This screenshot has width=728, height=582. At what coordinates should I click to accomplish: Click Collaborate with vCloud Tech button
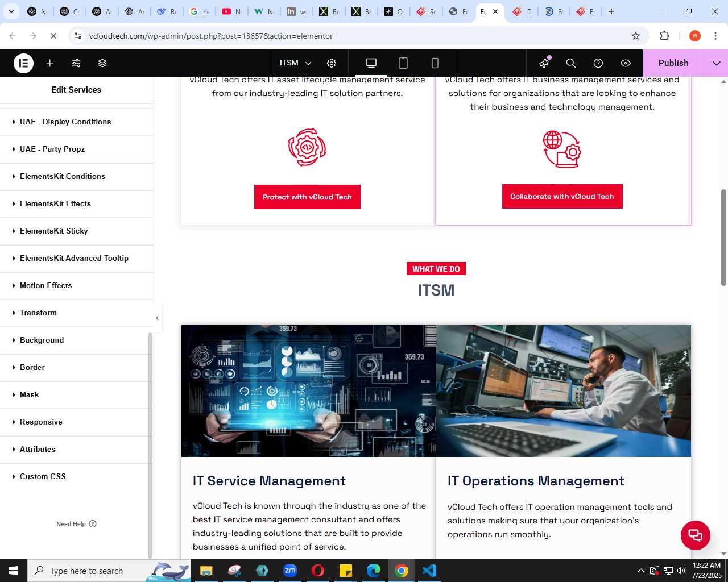pos(562,196)
